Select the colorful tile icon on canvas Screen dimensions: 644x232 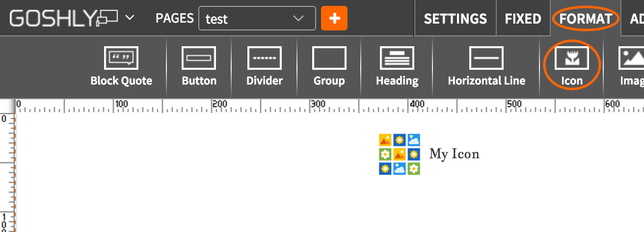click(400, 154)
